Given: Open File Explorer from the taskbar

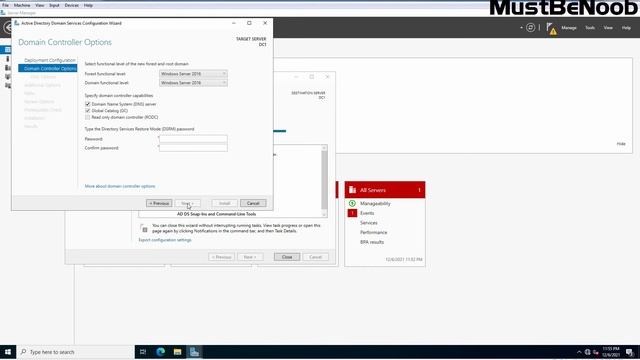Looking at the screenshot, I should click(178, 352).
